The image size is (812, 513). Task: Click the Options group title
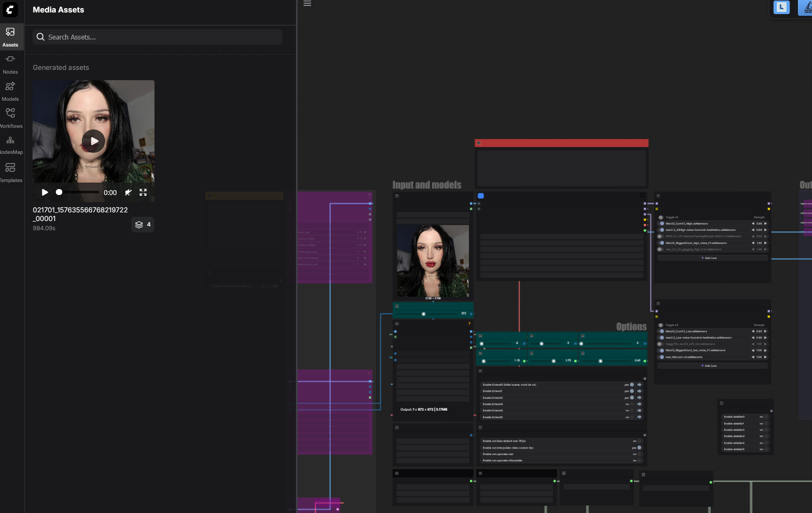tap(631, 327)
